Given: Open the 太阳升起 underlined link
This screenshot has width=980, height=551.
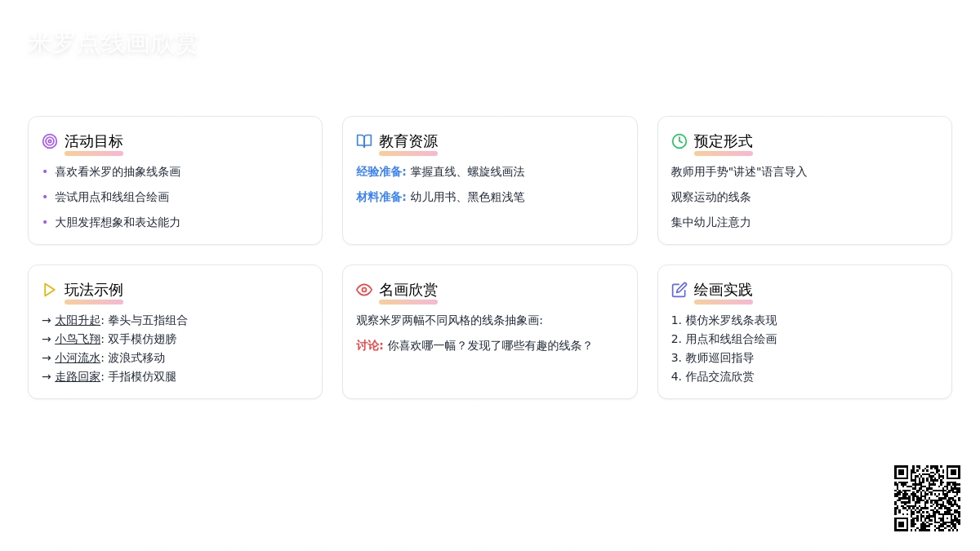Looking at the screenshot, I should 78,320.
